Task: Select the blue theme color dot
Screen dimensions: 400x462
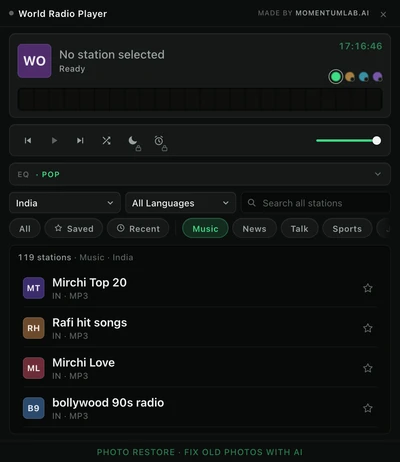Action: pos(364,77)
